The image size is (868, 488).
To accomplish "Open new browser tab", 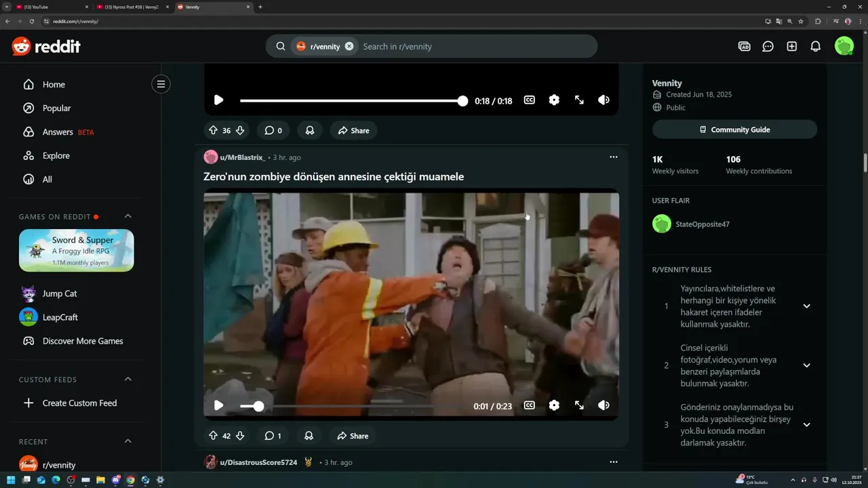I will click(x=260, y=7).
